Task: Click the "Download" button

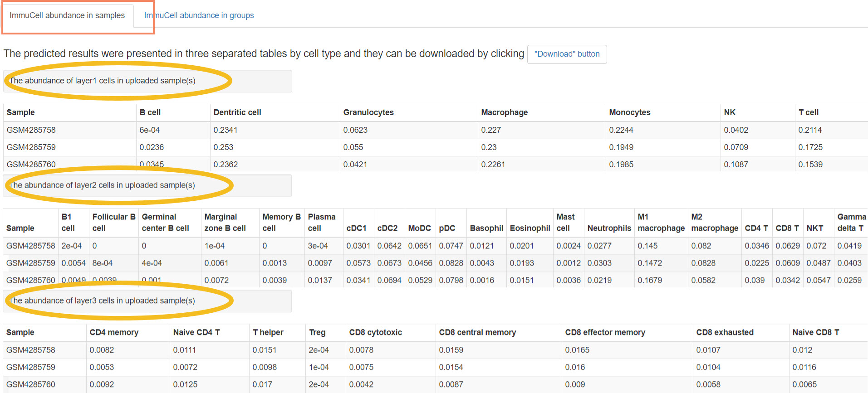Action: pos(567,54)
